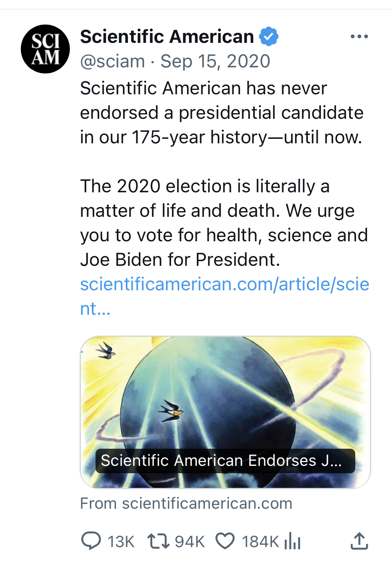Image resolution: width=392 pixels, height=561 pixels.
Task: Click the 13K replies count
Action: (121, 542)
